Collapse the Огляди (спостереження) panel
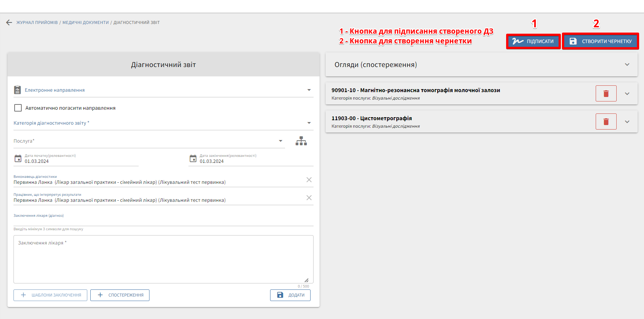 tap(627, 65)
